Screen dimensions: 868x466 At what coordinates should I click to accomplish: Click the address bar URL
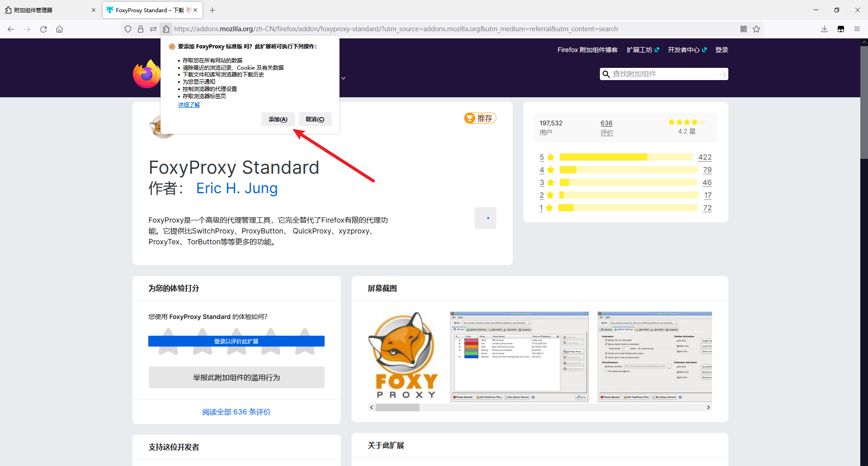(396, 29)
